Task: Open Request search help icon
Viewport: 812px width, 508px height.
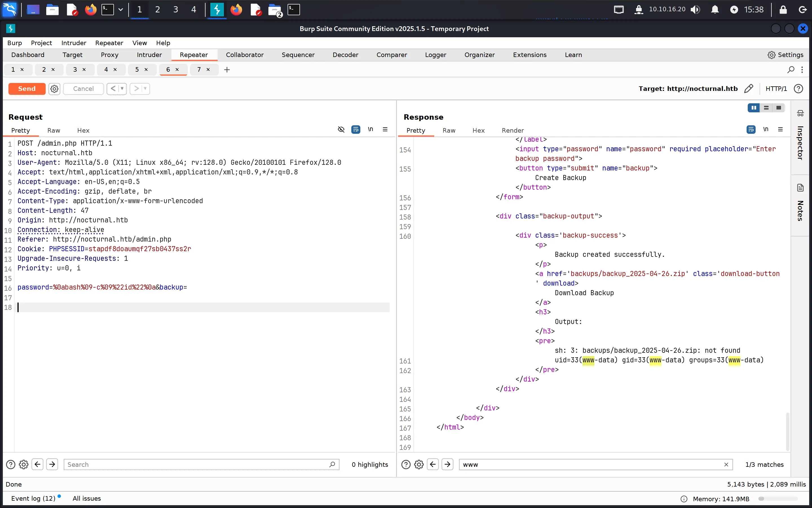Action: pos(11,464)
